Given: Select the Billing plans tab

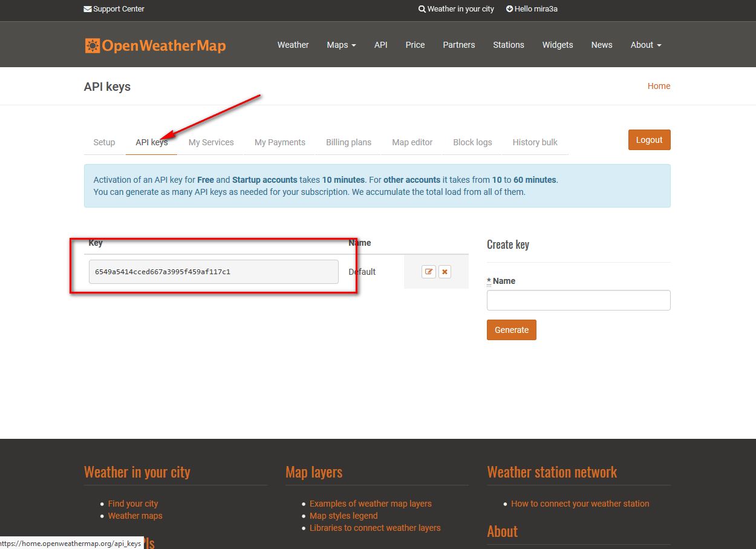Looking at the screenshot, I should click(348, 142).
